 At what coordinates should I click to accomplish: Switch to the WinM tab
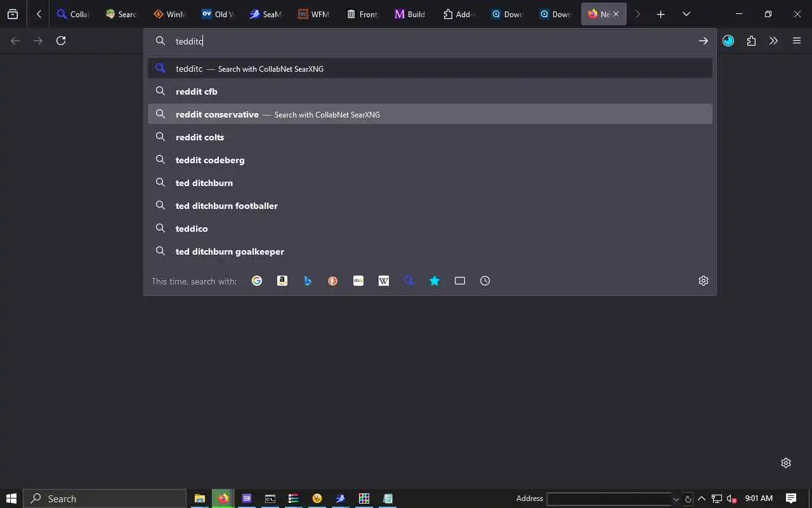pyautogui.click(x=170, y=14)
